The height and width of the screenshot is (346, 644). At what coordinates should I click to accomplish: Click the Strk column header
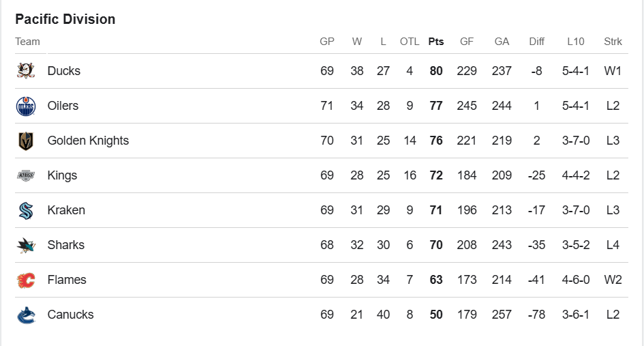click(613, 42)
